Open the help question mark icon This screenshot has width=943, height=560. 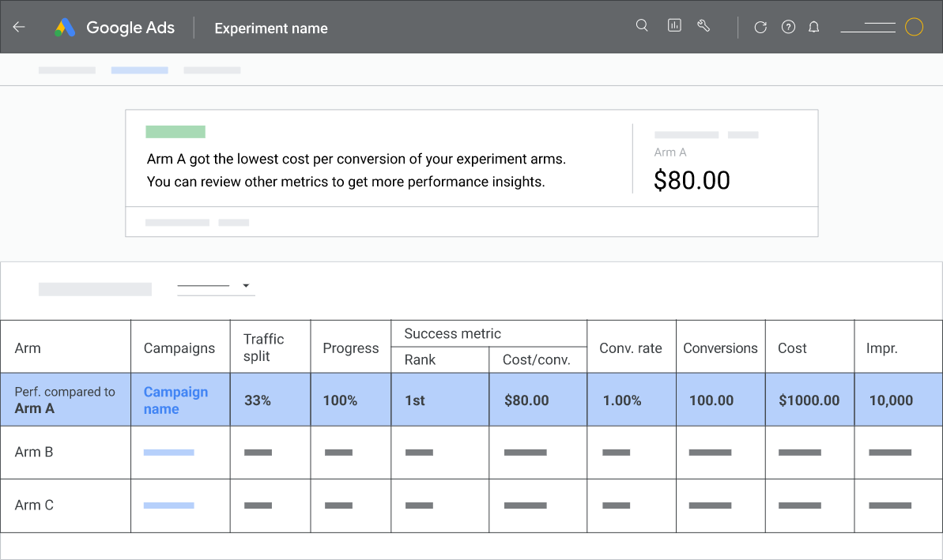[x=788, y=27]
